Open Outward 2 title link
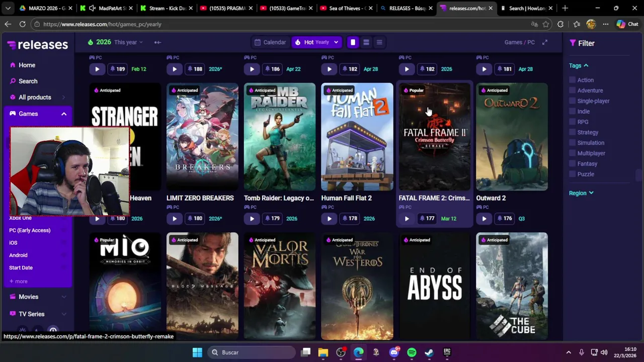644x362 pixels. click(491, 198)
